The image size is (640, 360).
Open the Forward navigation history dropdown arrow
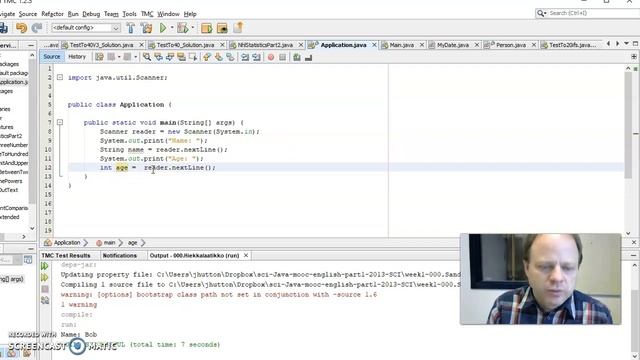coord(136,57)
